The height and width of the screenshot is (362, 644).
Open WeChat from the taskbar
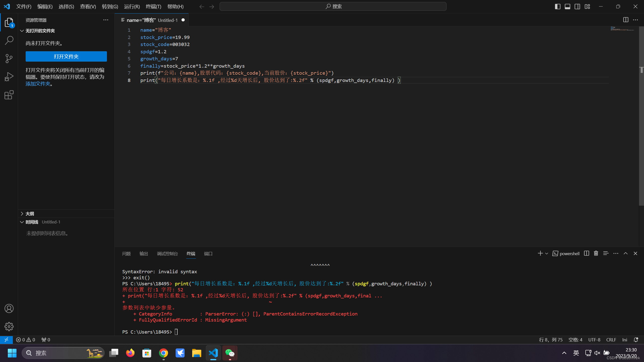click(230, 353)
